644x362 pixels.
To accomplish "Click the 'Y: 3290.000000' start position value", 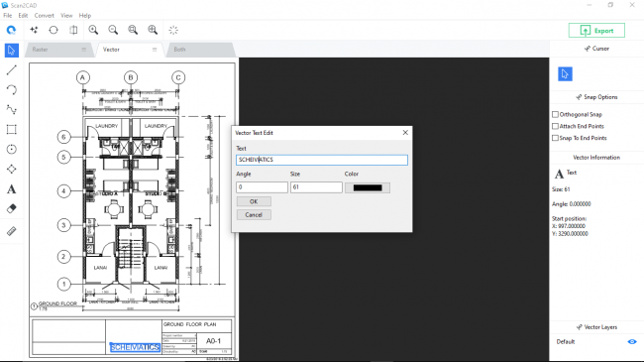I will (570, 234).
